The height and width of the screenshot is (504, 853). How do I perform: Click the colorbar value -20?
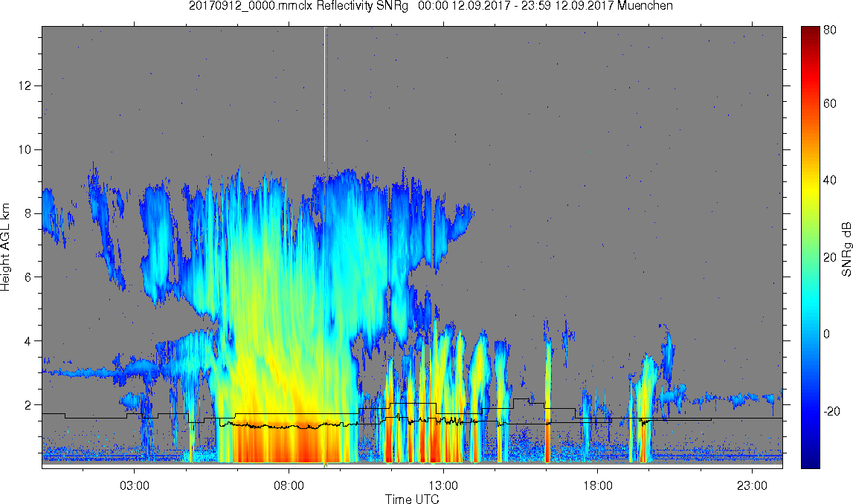click(831, 410)
